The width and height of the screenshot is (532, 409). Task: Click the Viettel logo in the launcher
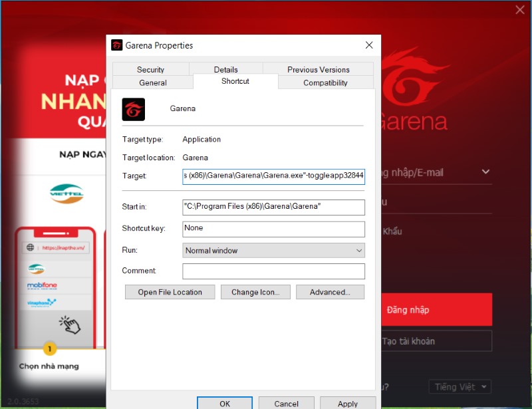[x=66, y=194]
